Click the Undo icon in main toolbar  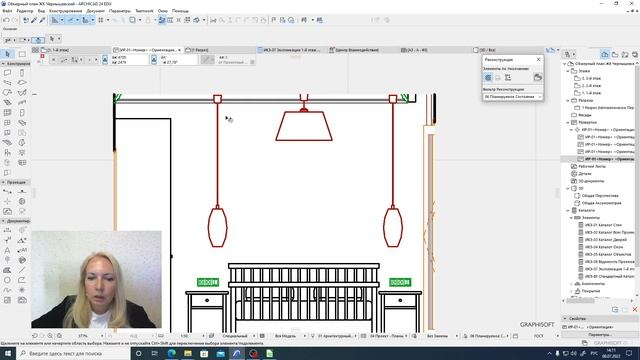click(x=6, y=20)
